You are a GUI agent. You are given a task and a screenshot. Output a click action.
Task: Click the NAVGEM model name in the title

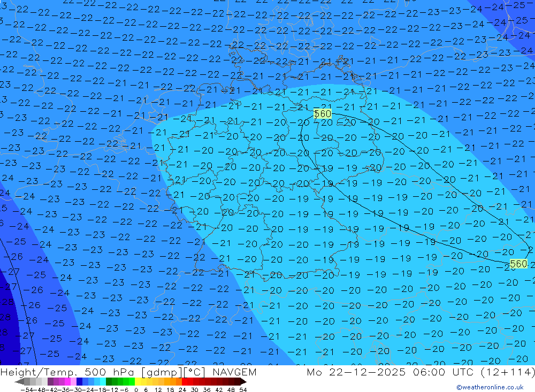[x=234, y=372]
